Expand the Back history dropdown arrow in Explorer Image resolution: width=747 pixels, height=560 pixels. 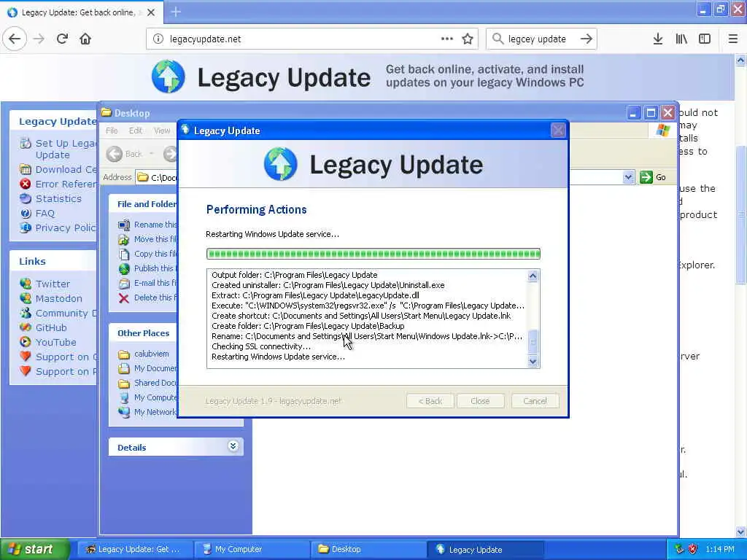tap(152, 154)
